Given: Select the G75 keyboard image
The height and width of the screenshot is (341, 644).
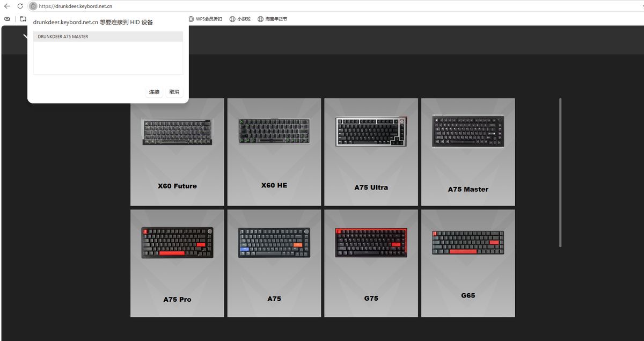Looking at the screenshot, I should (x=371, y=243).
